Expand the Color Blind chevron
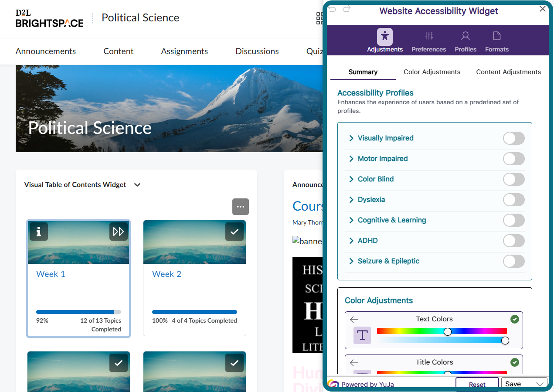Viewport: 554px width, 392px height. (x=351, y=179)
